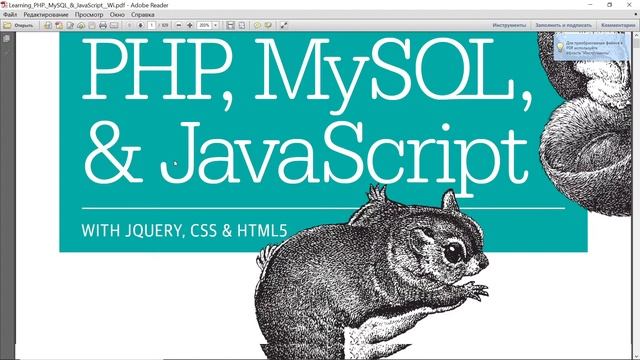
Task: Zoom in with the plus button
Action: click(190, 25)
